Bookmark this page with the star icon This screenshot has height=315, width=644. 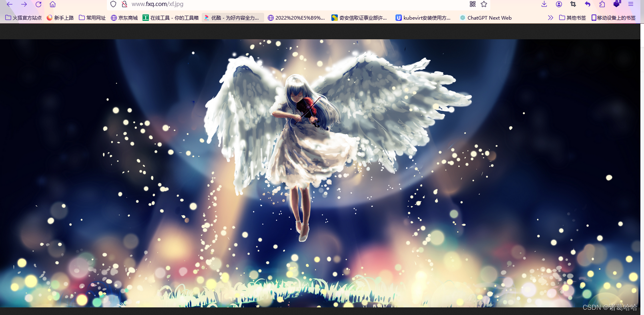(484, 4)
